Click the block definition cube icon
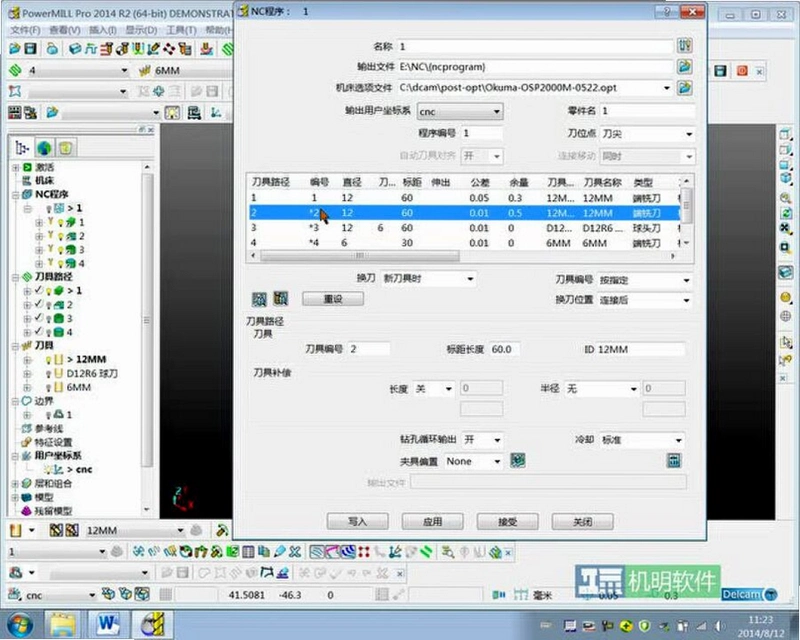Screen dimensions: 800x640 [x=75, y=48]
